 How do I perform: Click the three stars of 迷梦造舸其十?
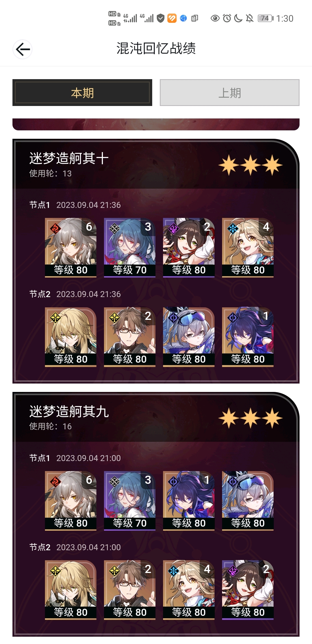point(251,165)
